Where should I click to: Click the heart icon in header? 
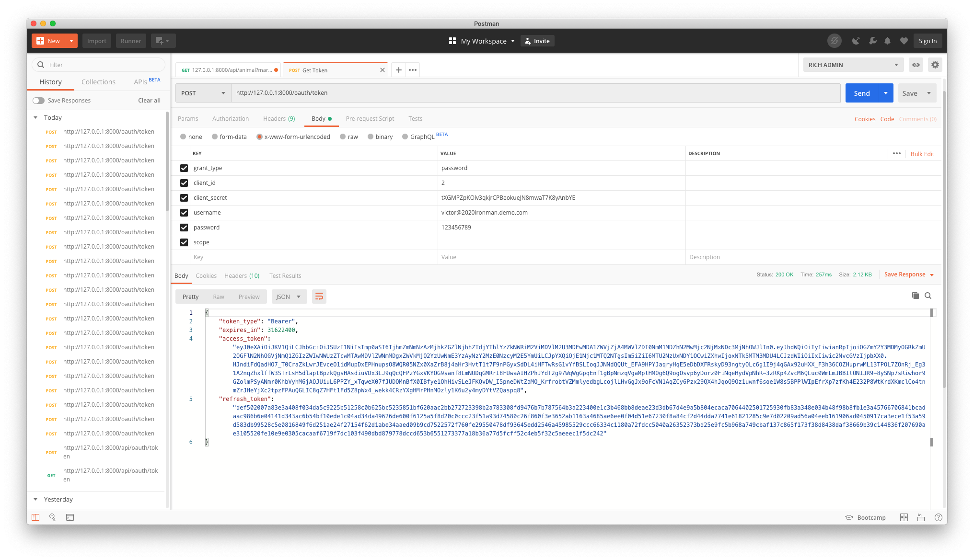click(x=904, y=41)
